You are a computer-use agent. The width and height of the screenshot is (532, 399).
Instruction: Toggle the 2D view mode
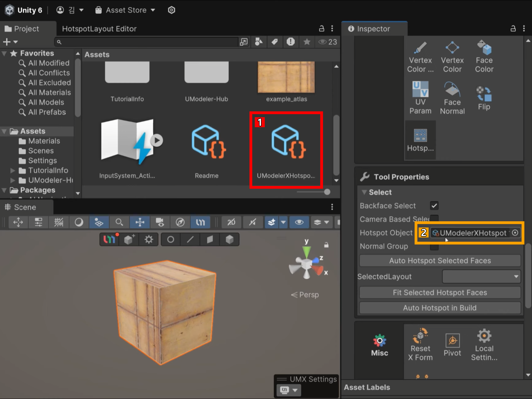[x=231, y=222]
